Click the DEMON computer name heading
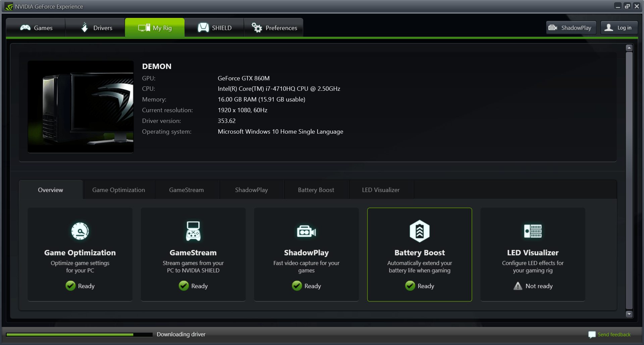This screenshot has width=644, height=345. pyautogui.click(x=157, y=66)
